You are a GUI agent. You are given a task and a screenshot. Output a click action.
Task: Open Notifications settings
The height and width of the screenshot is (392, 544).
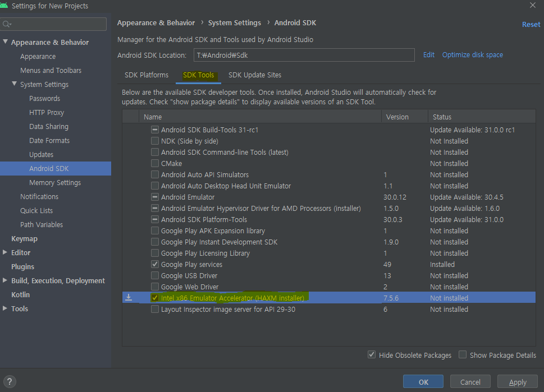(39, 196)
